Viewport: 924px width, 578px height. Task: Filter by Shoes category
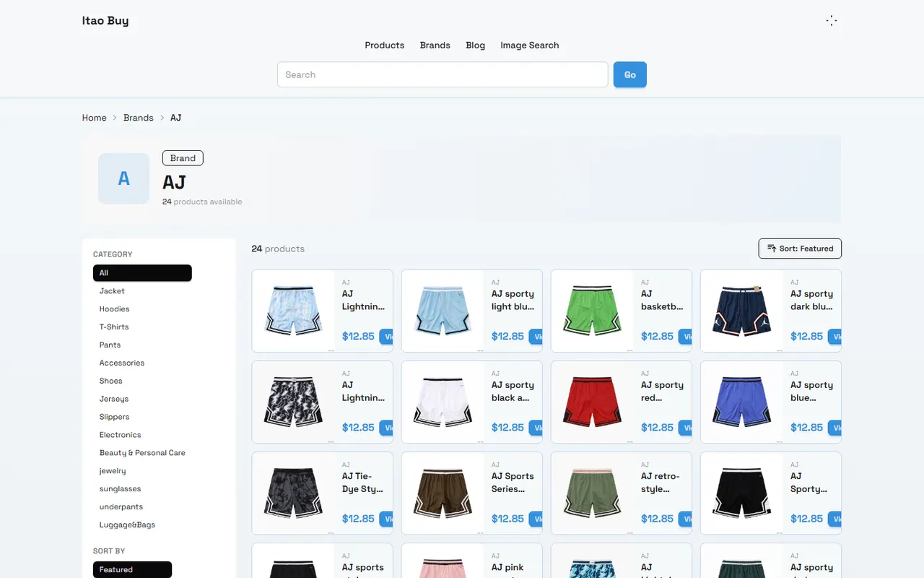111,381
